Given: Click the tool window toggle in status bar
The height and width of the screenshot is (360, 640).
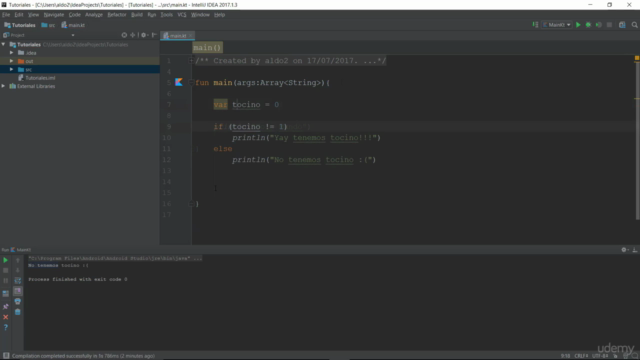Looking at the screenshot, I should coord(6,356).
